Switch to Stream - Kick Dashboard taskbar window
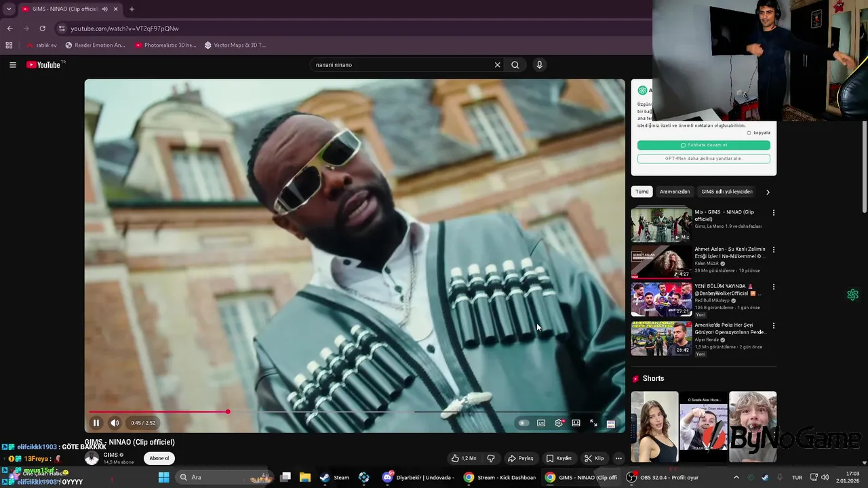Image resolution: width=868 pixels, height=488 pixels. (499, 477)
